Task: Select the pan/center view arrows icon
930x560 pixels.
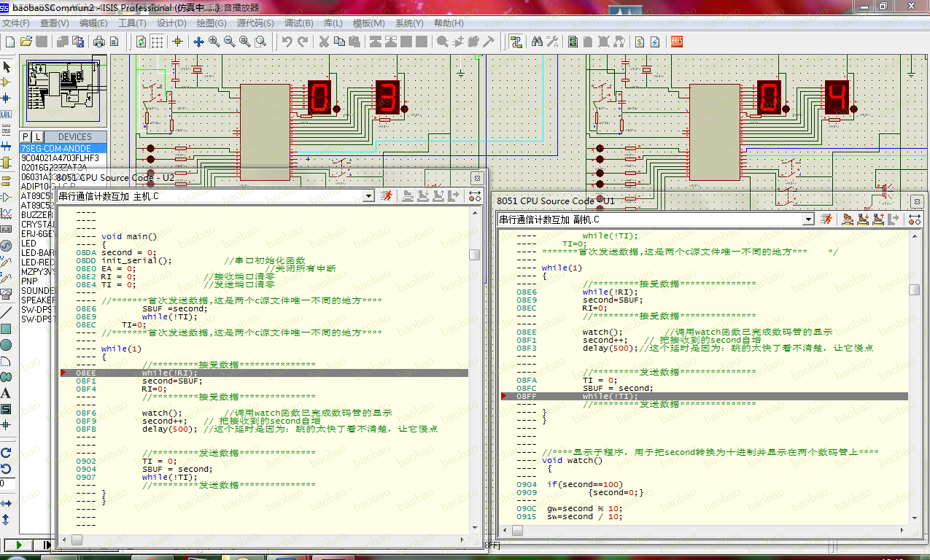Action: tap(198, 42)
